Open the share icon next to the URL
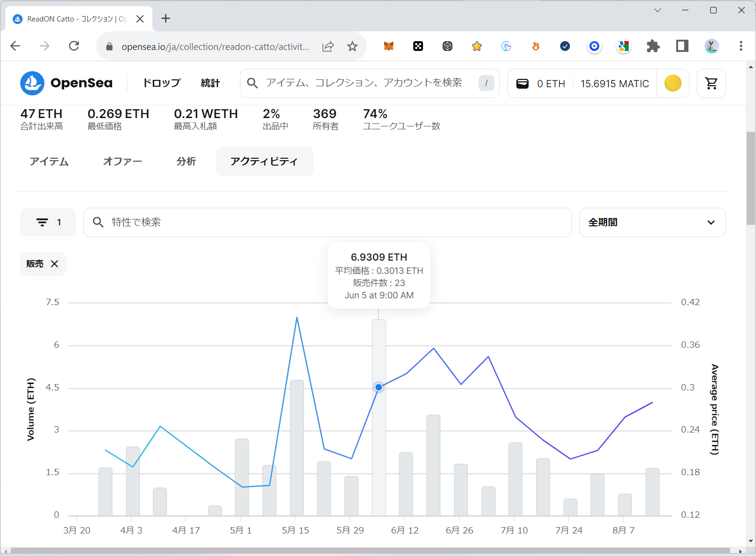Screen dimensions: 756x556 coord(328,46)
